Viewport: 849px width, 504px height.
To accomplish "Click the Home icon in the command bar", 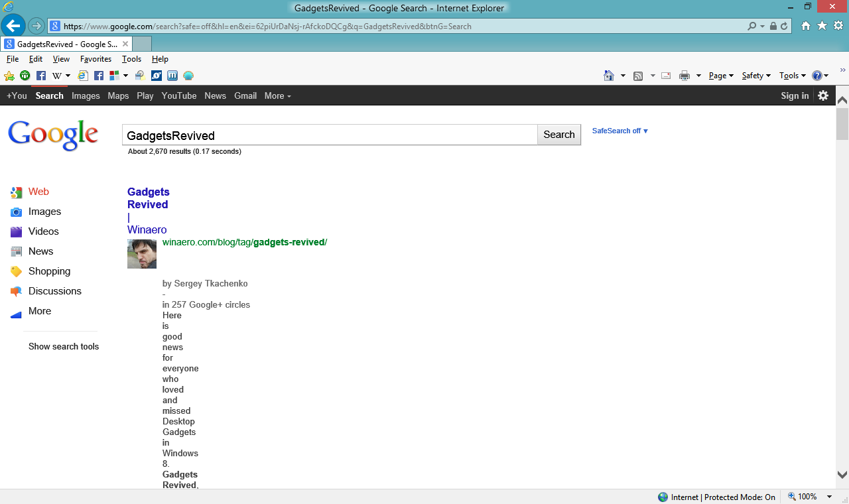I will 608,75.
